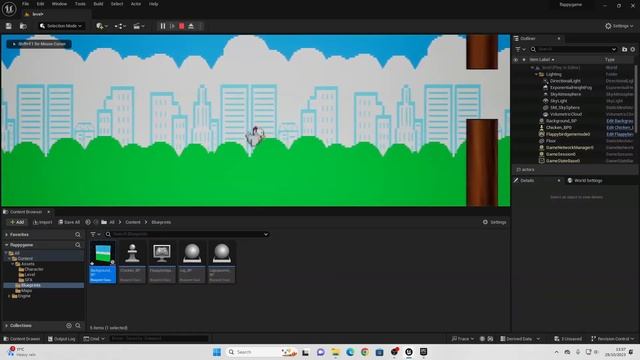The image size is (640, 360).
Task: Expand the Collections section
Action: tap(7, 326)
